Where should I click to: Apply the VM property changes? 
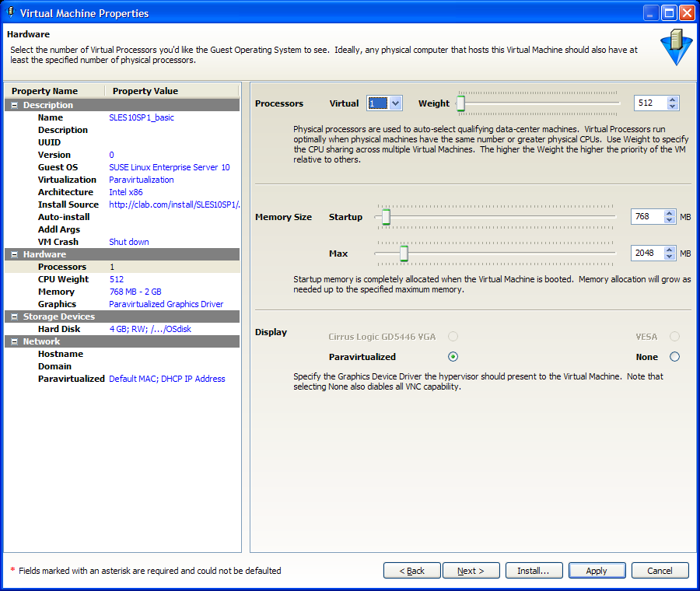point(597,570)
